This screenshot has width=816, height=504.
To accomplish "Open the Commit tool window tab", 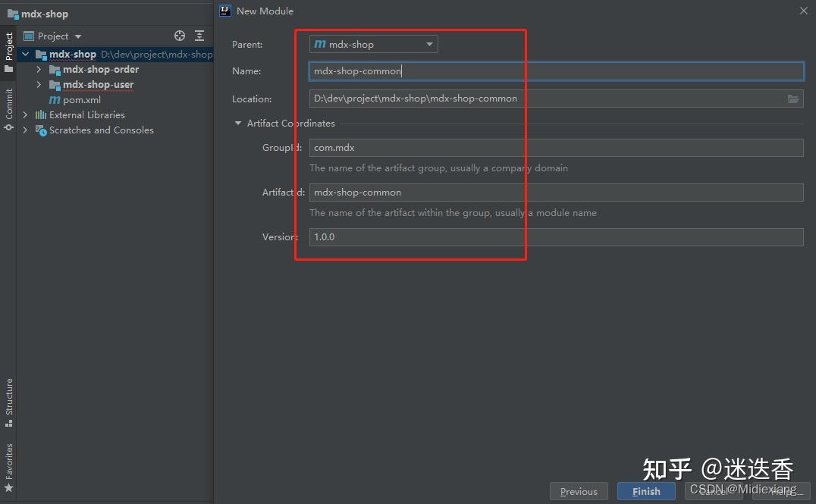I will 9,109.
